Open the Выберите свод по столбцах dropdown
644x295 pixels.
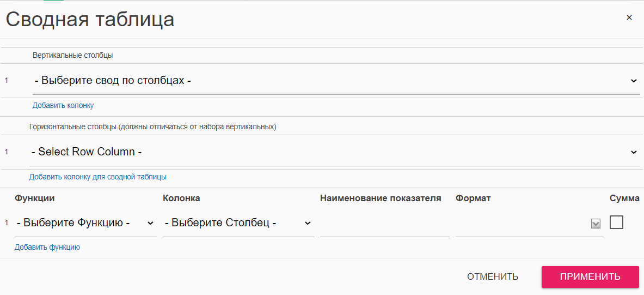335,81
